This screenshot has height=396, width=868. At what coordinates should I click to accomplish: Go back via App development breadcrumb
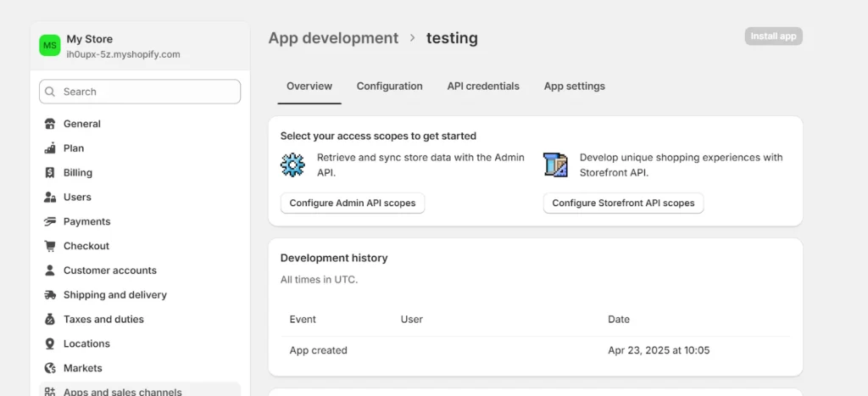pos(333,38)
